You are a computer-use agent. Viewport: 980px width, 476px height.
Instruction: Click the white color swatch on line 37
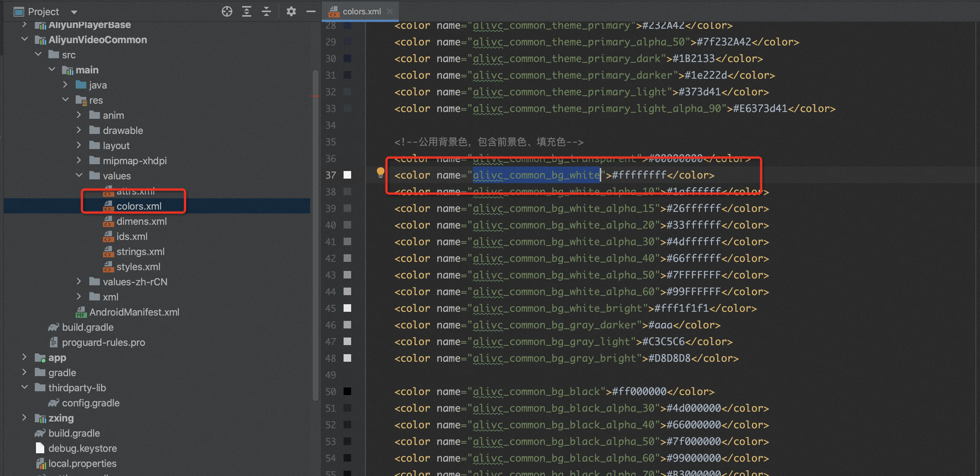(347, 175)
